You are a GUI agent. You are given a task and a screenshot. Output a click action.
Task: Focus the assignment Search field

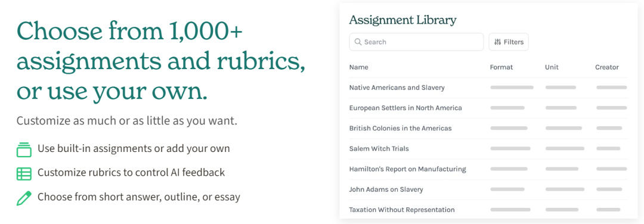[x=416, y=42]
